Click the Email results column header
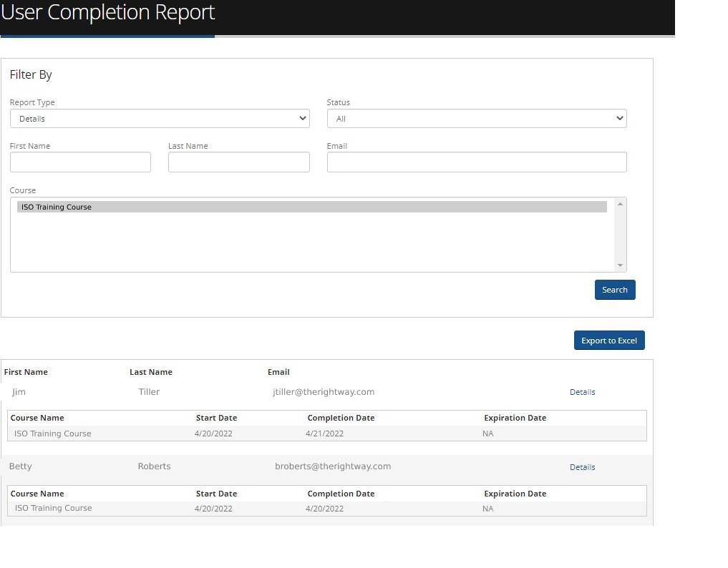 (278, 372)
